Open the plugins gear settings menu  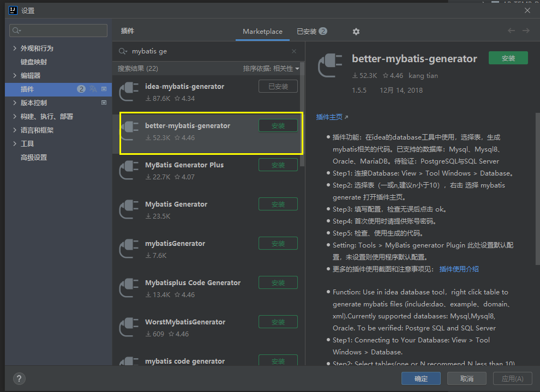(x=356, y=32)
